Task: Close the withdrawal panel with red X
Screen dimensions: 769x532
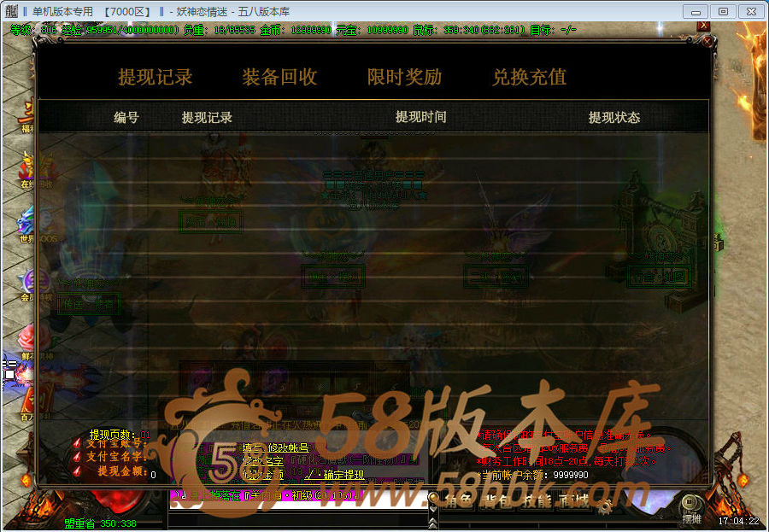Action: coord(703,26)
